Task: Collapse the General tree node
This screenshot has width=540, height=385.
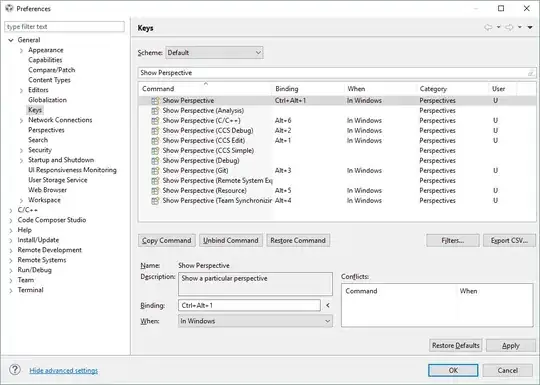Action: [11, 40]
